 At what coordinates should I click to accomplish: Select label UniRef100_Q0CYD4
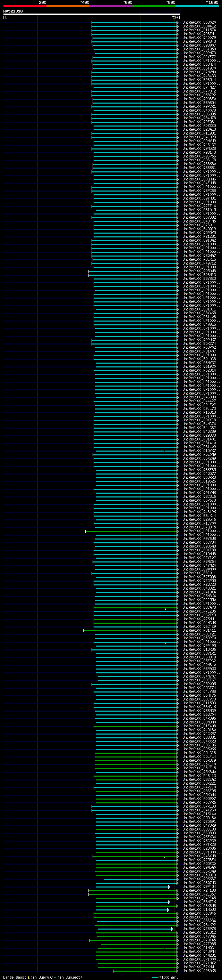(199, 543)
